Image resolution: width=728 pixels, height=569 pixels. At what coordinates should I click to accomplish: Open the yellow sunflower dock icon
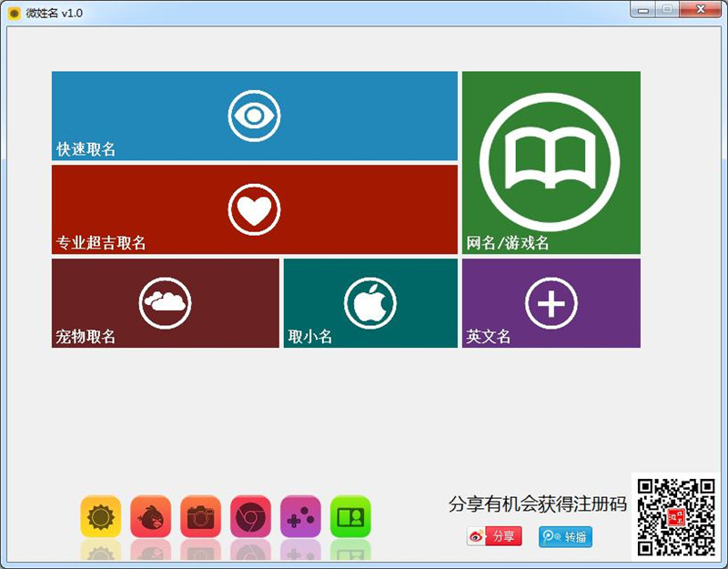tap(100, 517)
